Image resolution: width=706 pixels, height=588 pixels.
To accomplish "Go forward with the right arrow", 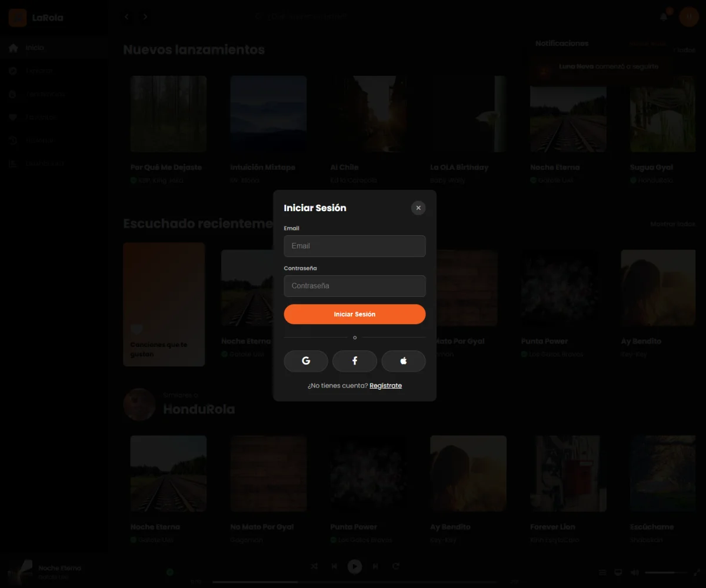I will (x=145, y=16).
